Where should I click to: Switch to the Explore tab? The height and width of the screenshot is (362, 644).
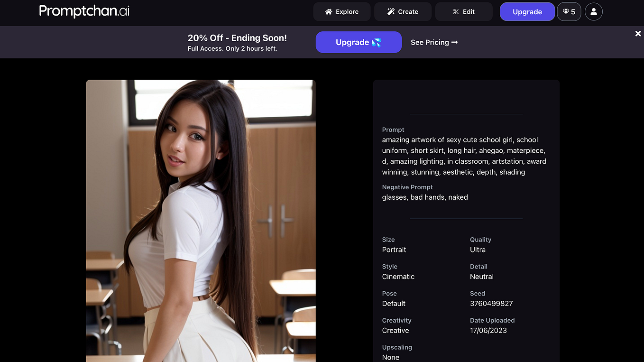(341, 11)
